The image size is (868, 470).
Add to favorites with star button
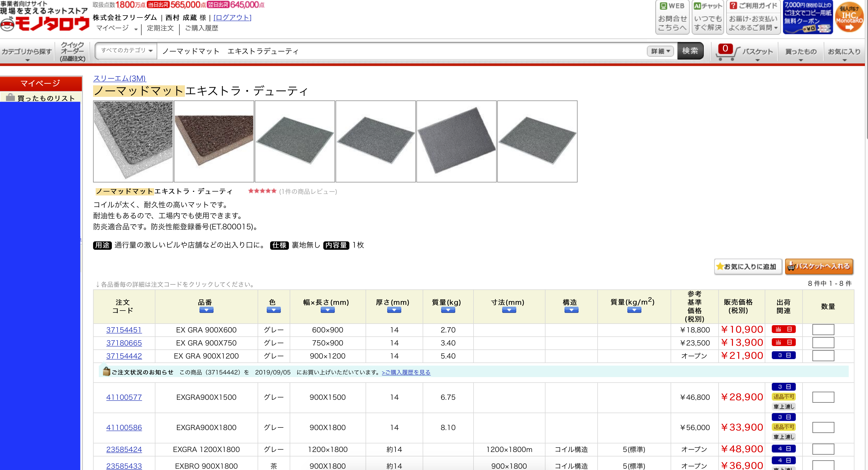[748, 267]
